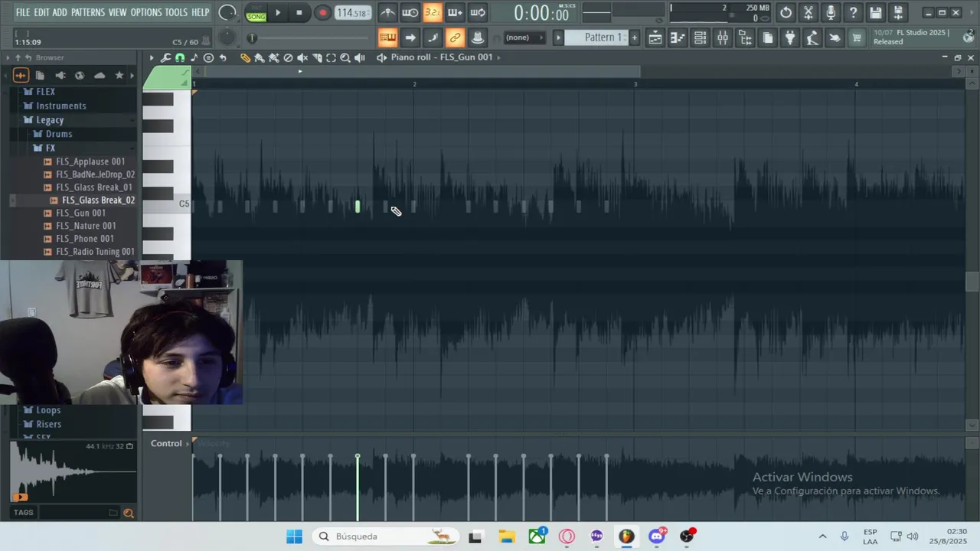Screen dimensions: 980x551
Task: Open the undo history circular arrow
Action: 786,12
